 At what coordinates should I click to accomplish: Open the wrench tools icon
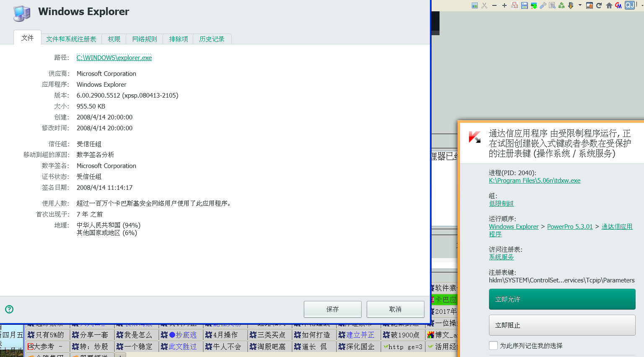(543, 5)
